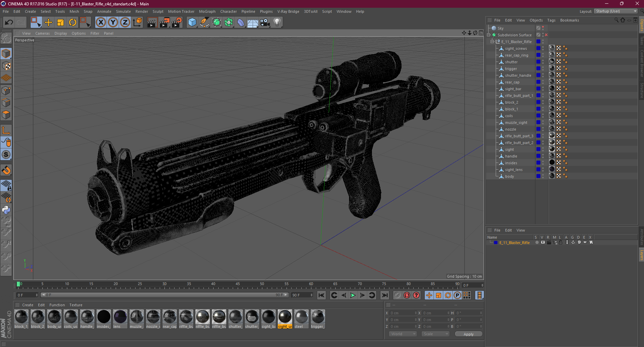Screen dimensions: 644x347
Task: Click body object's layer color square
Action: click(538, 176)
